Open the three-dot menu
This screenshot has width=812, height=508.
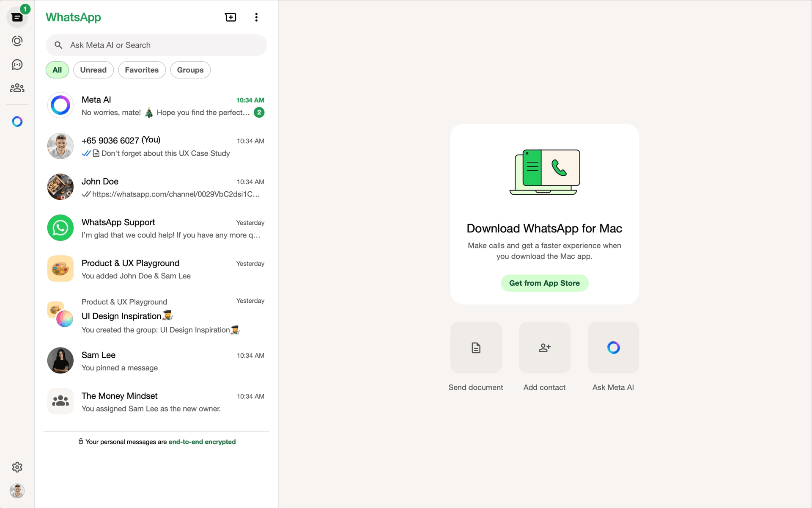click(256, 17)
